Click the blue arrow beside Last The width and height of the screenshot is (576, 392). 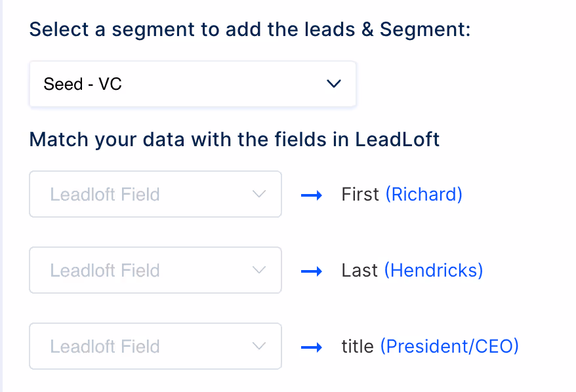tap(311, 271)
